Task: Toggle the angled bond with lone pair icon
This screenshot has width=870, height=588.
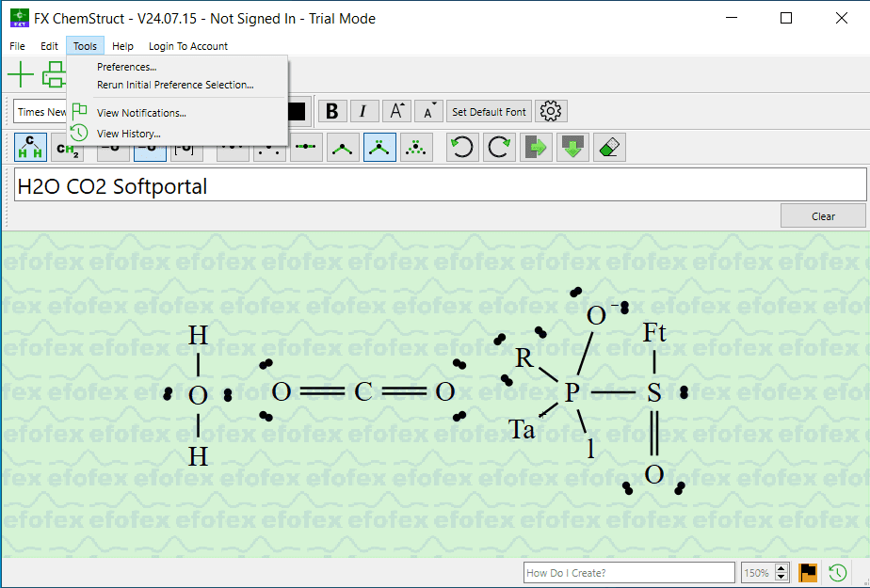Action: coord(379,148)
